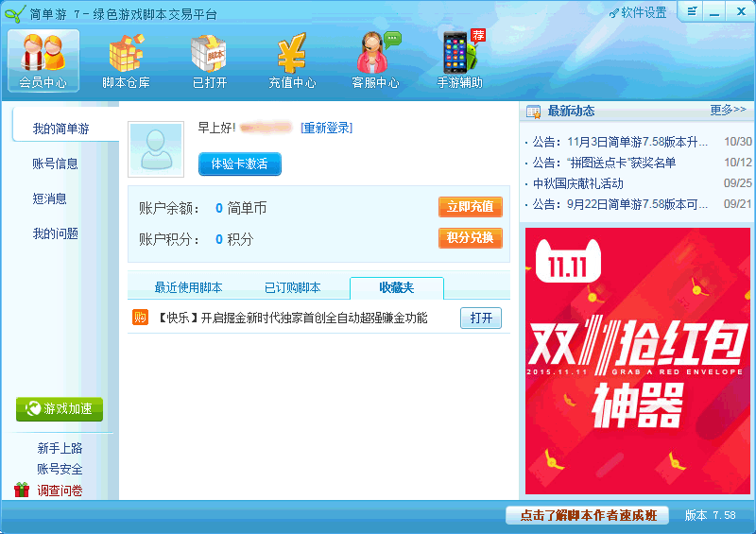The width and height of the screenshot is (756, 534).
Task: Click the 重新登录 re-login link
Action: [326, 128]
